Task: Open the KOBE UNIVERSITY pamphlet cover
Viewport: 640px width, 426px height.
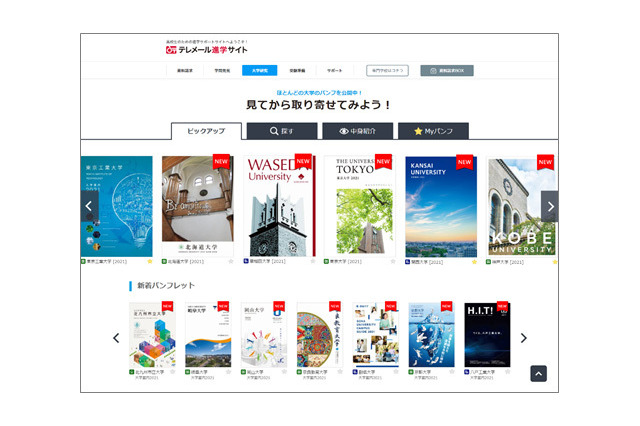Action: [522, 206]
